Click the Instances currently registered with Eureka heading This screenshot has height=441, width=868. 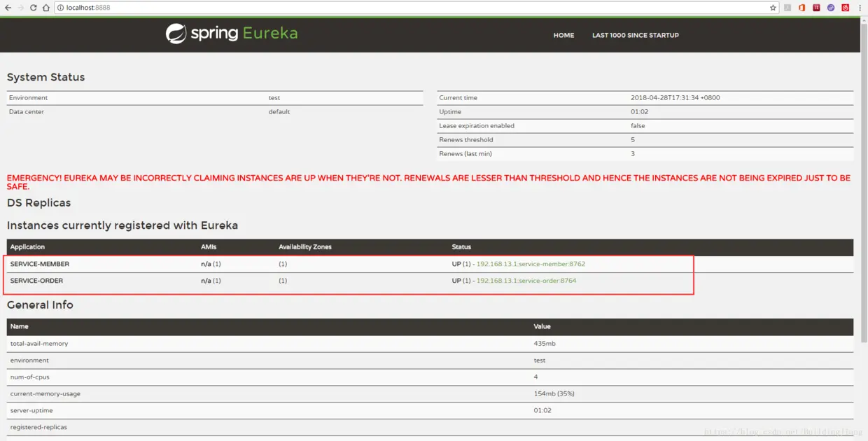(122, 225)
